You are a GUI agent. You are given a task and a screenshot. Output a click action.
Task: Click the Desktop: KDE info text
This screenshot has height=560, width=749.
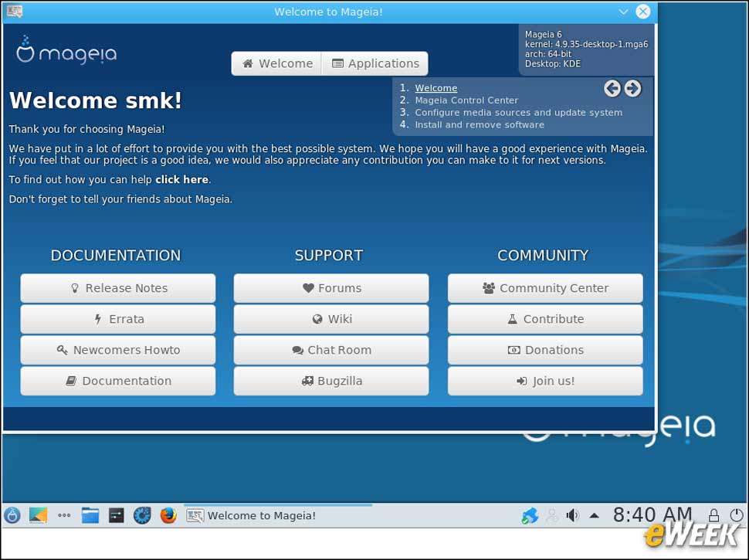coord(553,64)
